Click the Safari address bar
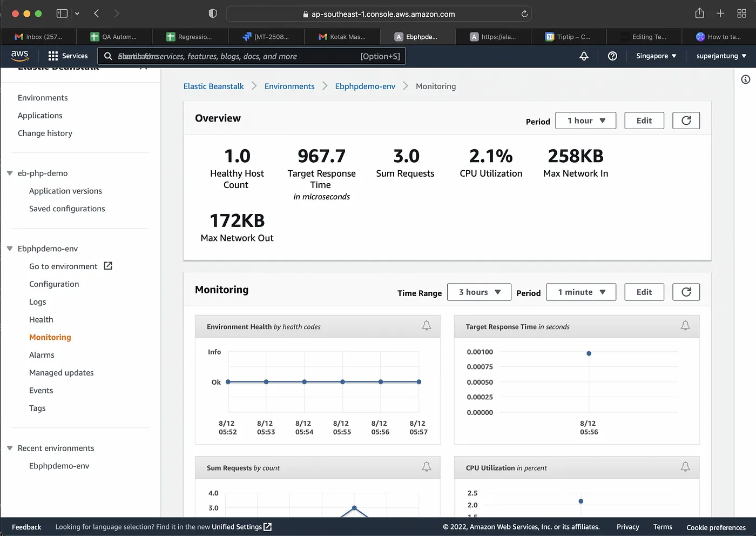 tap(379, 14)
